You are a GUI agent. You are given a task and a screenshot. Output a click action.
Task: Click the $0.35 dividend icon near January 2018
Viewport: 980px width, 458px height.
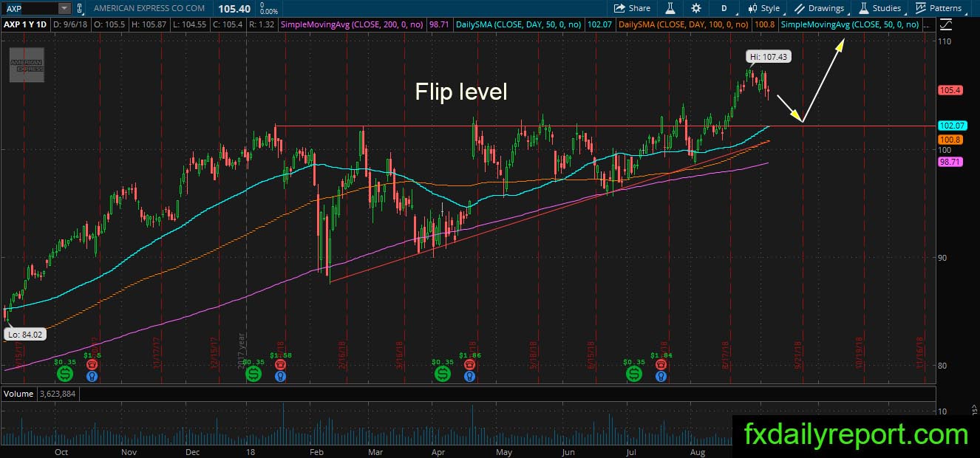[253, 375]
